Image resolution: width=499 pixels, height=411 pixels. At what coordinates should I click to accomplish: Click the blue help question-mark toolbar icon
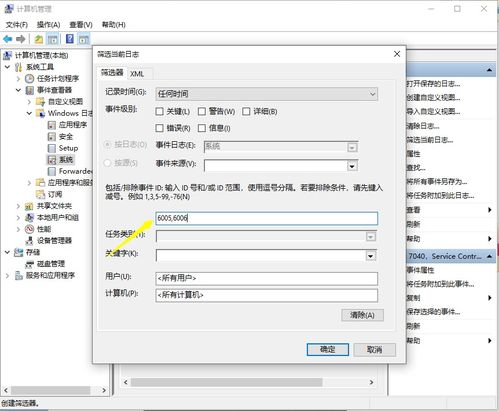point(70,39)
